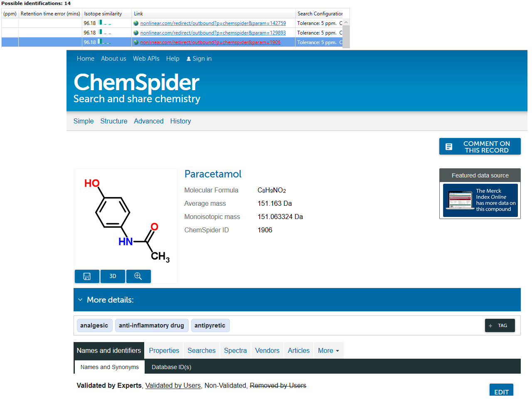This screenshot has height=399, width=532.
Task: Click the ChemSpider logo
Action: click(137, 88)
